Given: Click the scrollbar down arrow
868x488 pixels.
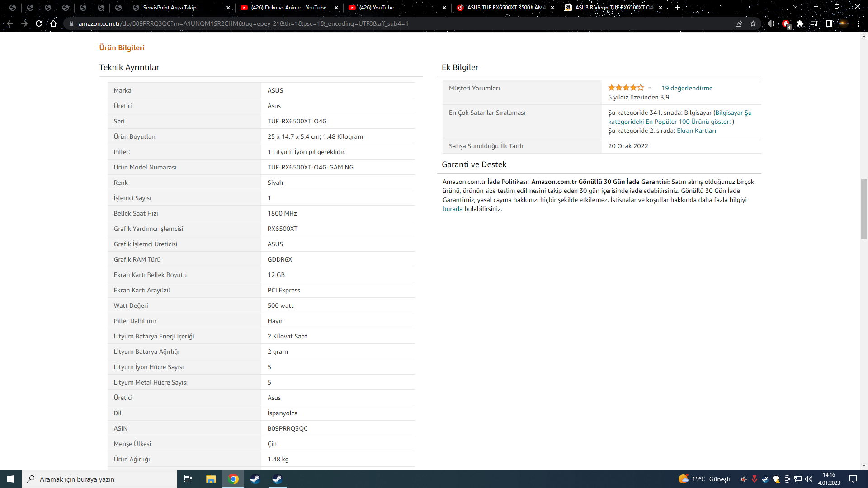Looking at the screenshot, I should (x=864, y=466).
